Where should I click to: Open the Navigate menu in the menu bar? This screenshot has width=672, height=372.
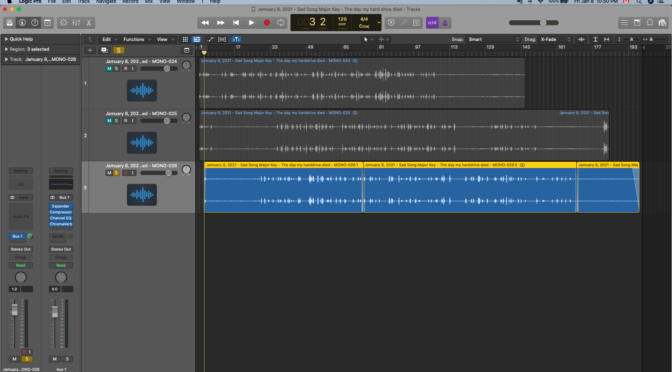[105, 2]
